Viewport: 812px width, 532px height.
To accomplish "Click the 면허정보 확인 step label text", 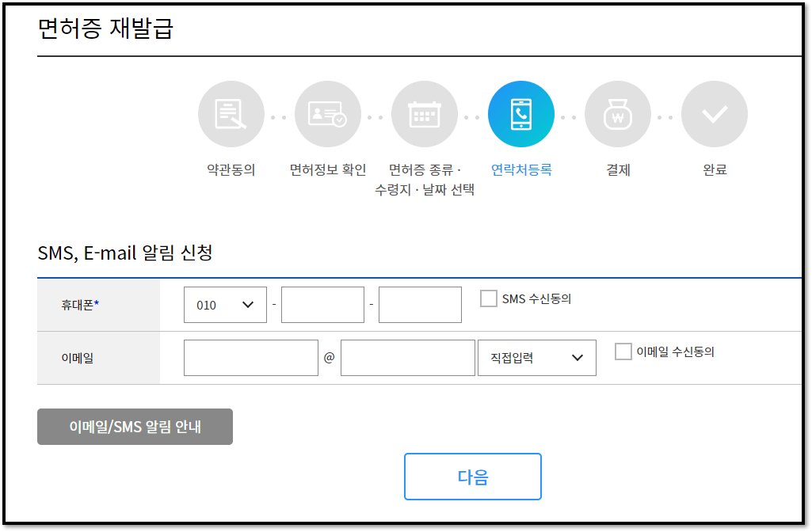I will pyautogui.click(x=327, y=169).
